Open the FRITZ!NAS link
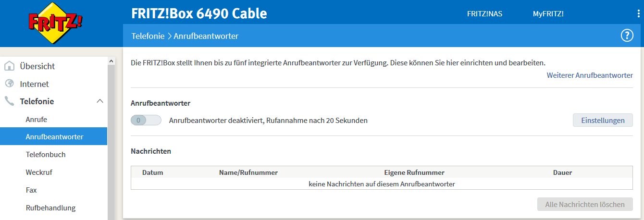Viewport: 644px width, 220px height. coord(484,14)
